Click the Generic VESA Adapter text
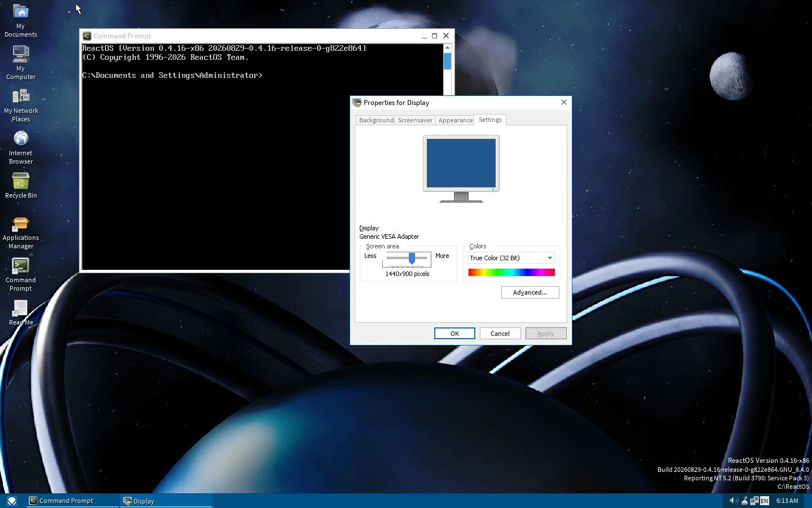 coord(389,237)
